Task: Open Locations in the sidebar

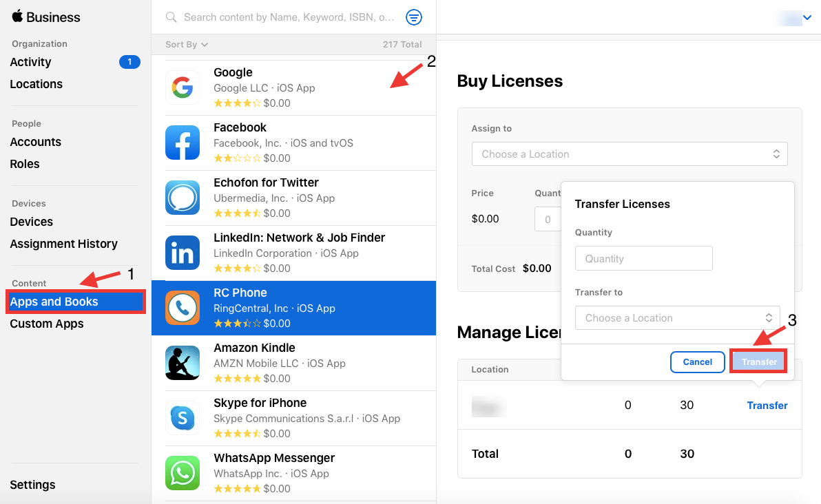Action: point(36,84)
